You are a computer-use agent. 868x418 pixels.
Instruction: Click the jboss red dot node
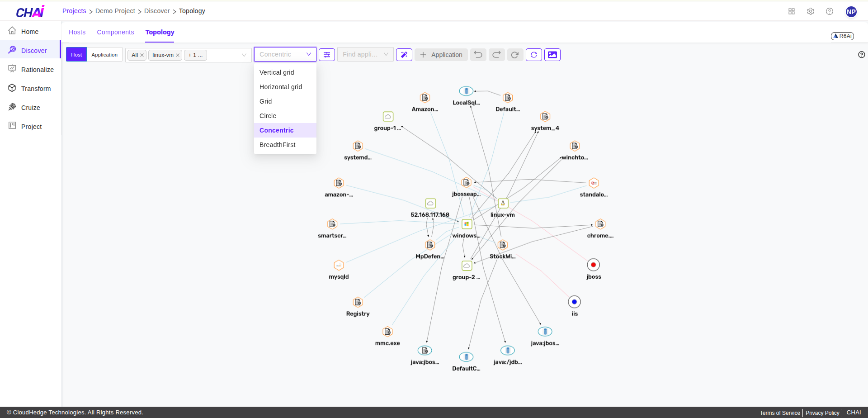tap(593, 265)
